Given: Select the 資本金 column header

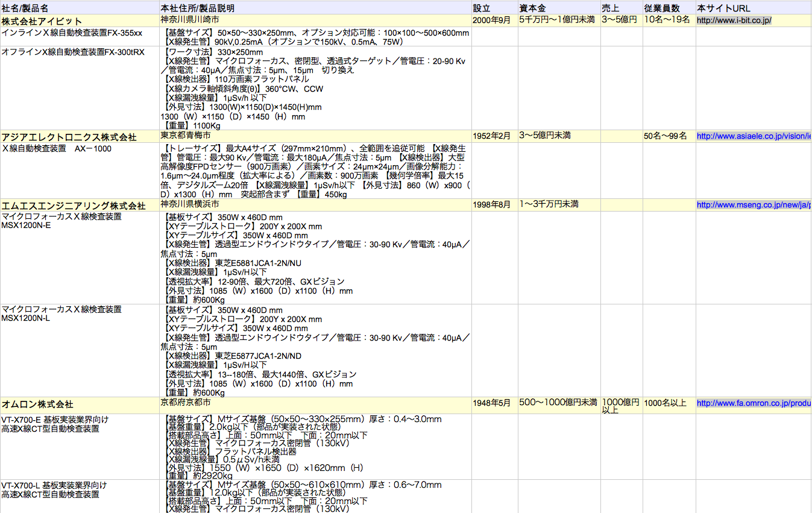Looking at the screenshot, I should (559, 8).
